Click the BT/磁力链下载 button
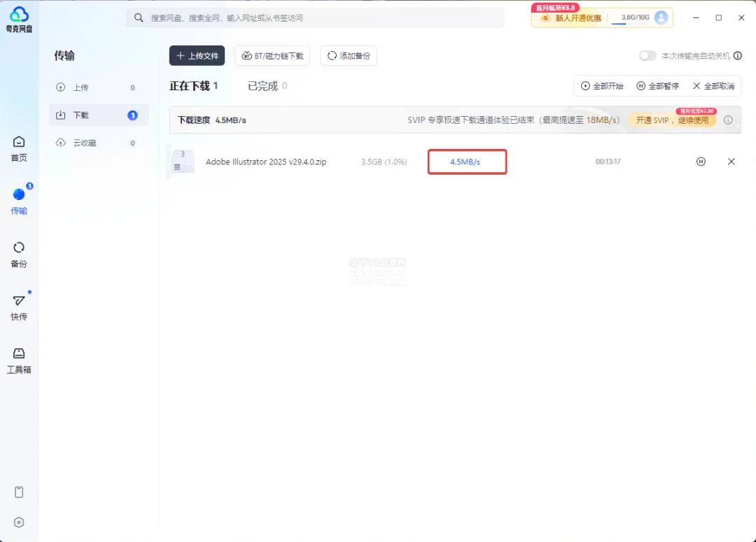 272,56
